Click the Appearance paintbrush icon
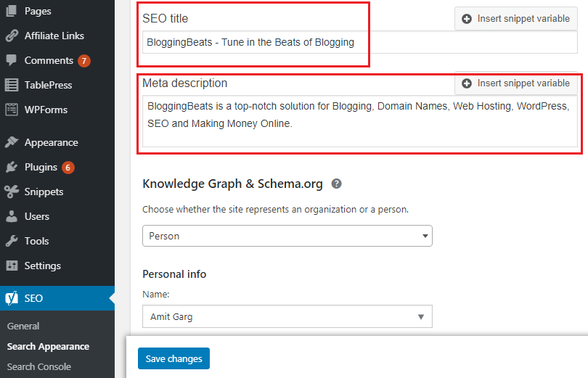Screen dimensions: 588x378 (12, 142)
